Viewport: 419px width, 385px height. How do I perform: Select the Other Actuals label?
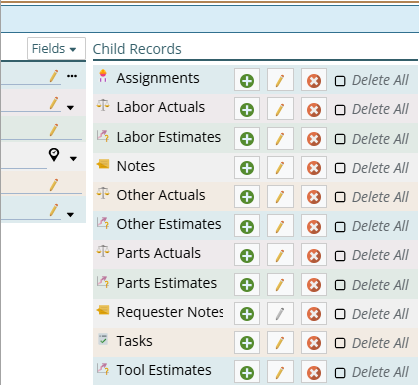pos(161,195)
